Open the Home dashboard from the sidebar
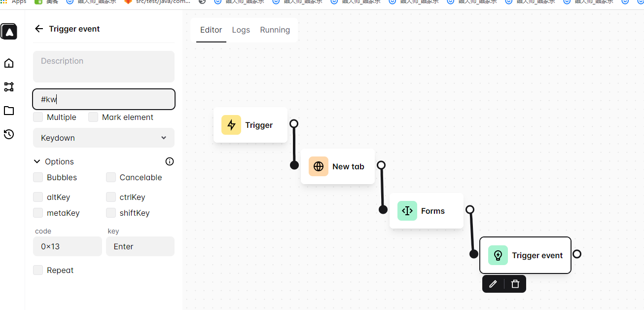Image resolution: width=644 pixels, height=310 pixels. [9, 63]
